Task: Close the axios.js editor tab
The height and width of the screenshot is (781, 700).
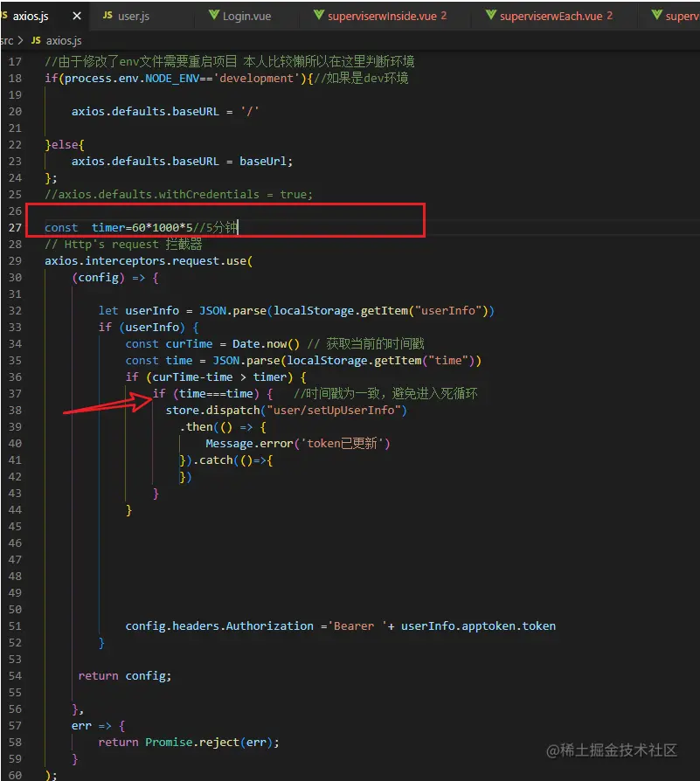Action: 77,16
